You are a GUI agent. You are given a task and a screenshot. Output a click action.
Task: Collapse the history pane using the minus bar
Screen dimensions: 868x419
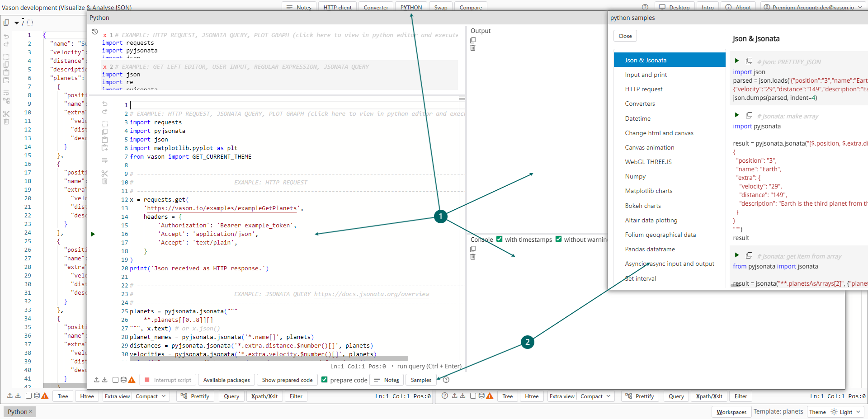point(462,99)
